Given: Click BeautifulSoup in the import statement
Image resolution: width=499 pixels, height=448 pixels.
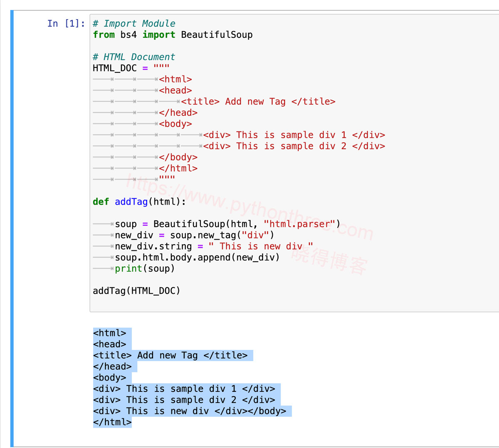Looking at the screenshot, I should 216,35.
